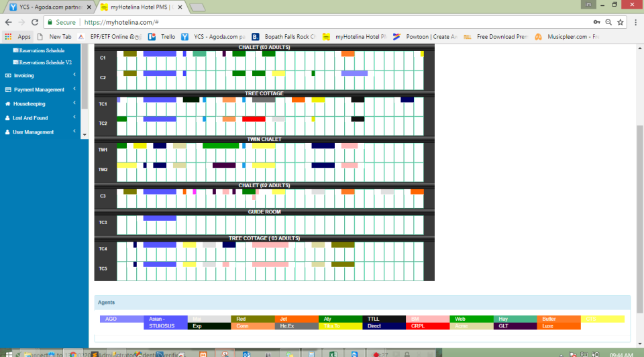Click the Windows Start button

click(8, 354)
